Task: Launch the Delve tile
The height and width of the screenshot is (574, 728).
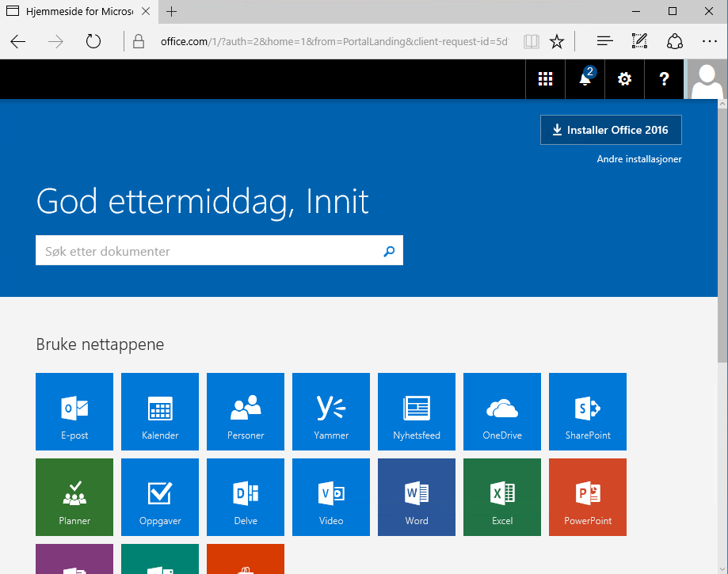Action: tap(245, 497)
